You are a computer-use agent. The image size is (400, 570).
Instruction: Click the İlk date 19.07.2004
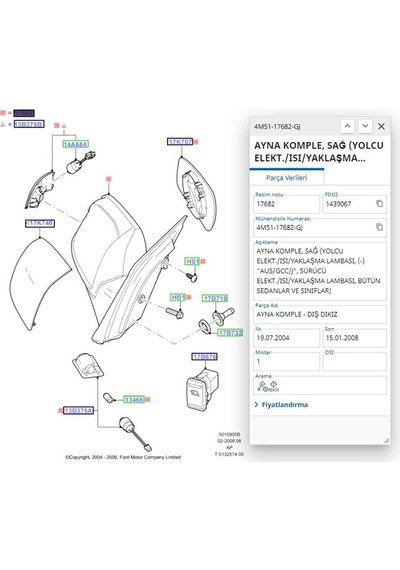tap(287, 338)
